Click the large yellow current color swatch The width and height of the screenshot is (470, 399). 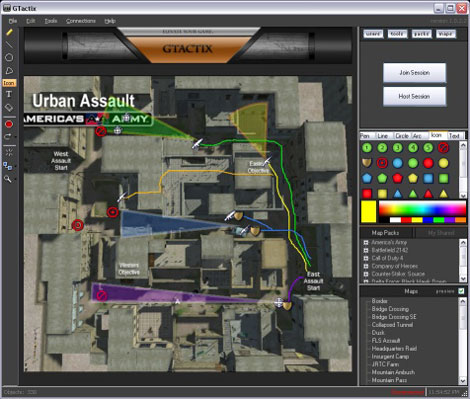coord(368,211)
